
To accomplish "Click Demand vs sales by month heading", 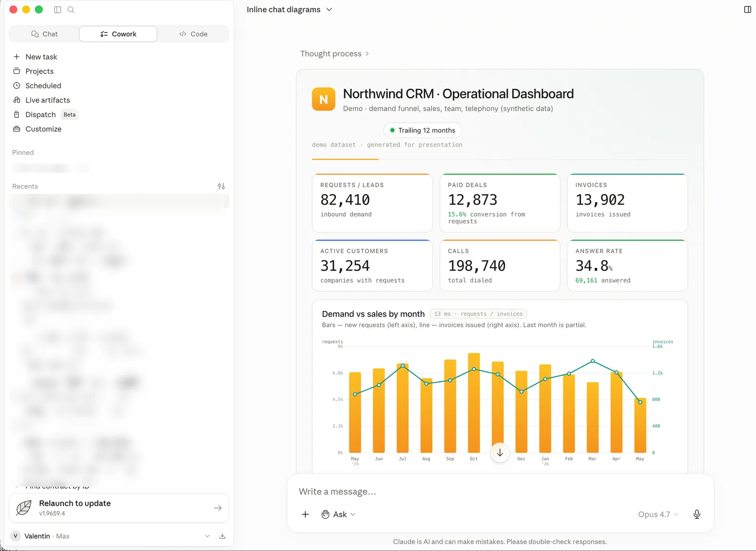I will coord(373,314).
